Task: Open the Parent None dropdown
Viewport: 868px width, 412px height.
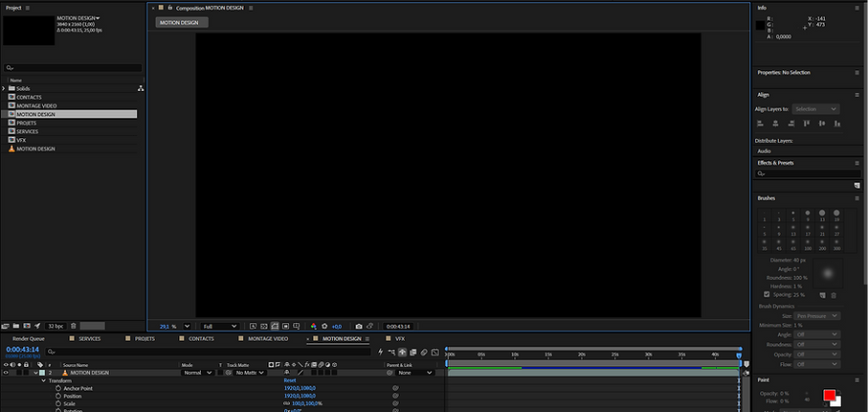Action: point(415,373)
